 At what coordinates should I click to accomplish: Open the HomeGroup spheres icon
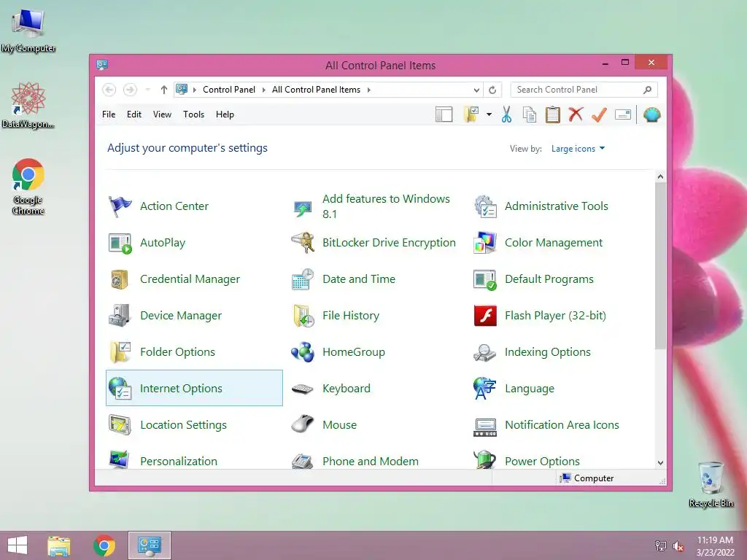tap(303, 352)
